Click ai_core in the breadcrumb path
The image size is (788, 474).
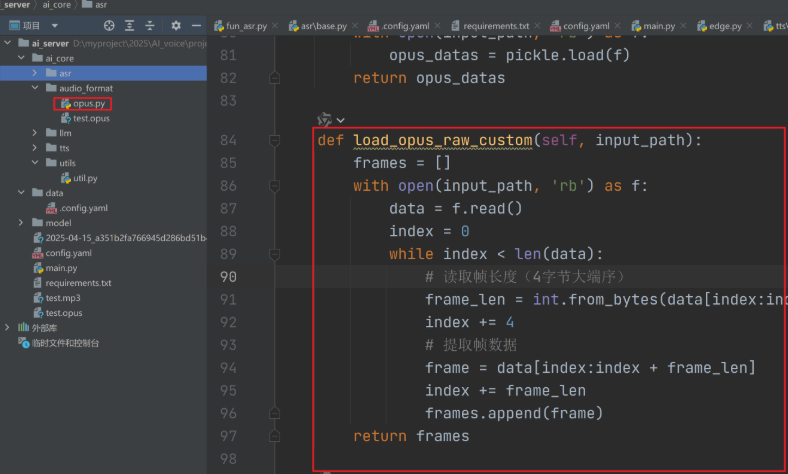(57, 5)
